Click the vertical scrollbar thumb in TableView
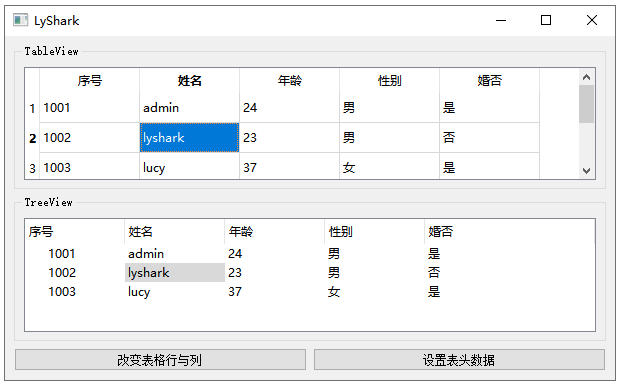Image resolution: width=619 pixels, height=386 pixels. [x=586, y=104]
